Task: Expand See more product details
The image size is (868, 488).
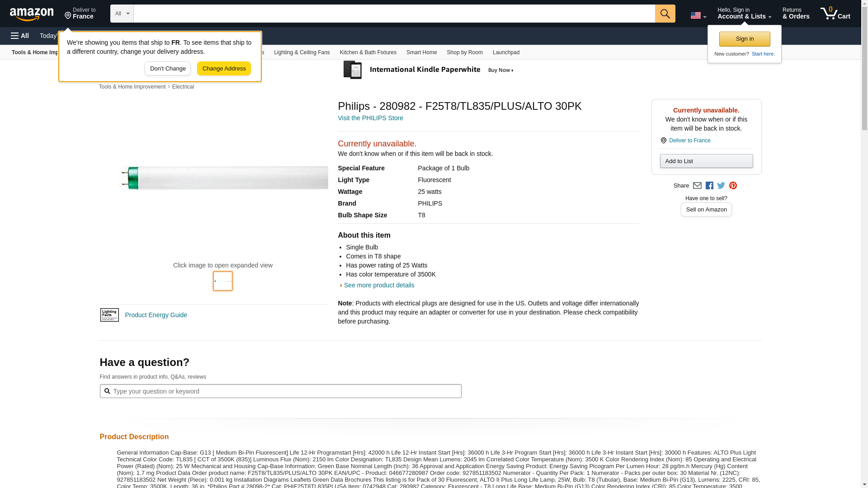Action: pos(378,285)
